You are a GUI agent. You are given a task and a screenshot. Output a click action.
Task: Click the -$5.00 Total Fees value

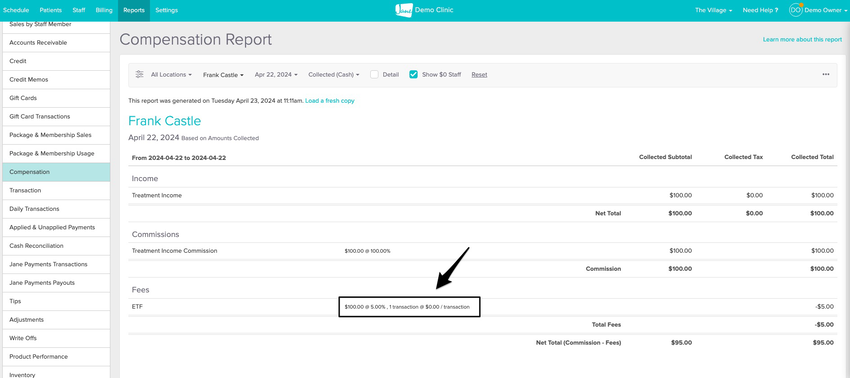point(825,324)
